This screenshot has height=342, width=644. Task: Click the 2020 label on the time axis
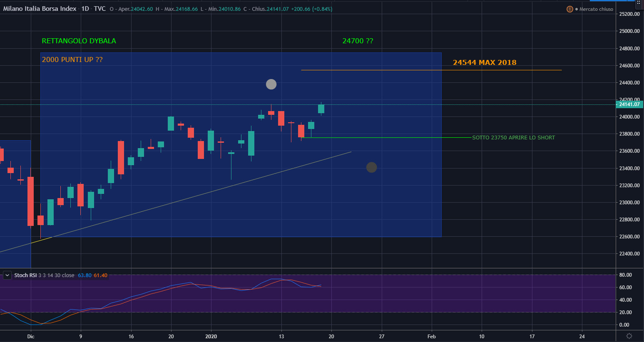[211, 336]
